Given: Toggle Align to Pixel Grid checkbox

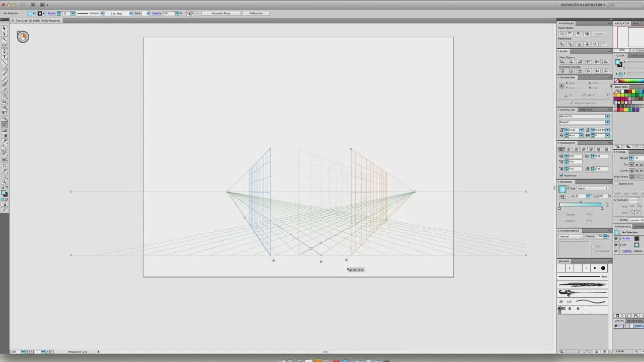Looking at the screenshot, I should [x=571, y=103].
